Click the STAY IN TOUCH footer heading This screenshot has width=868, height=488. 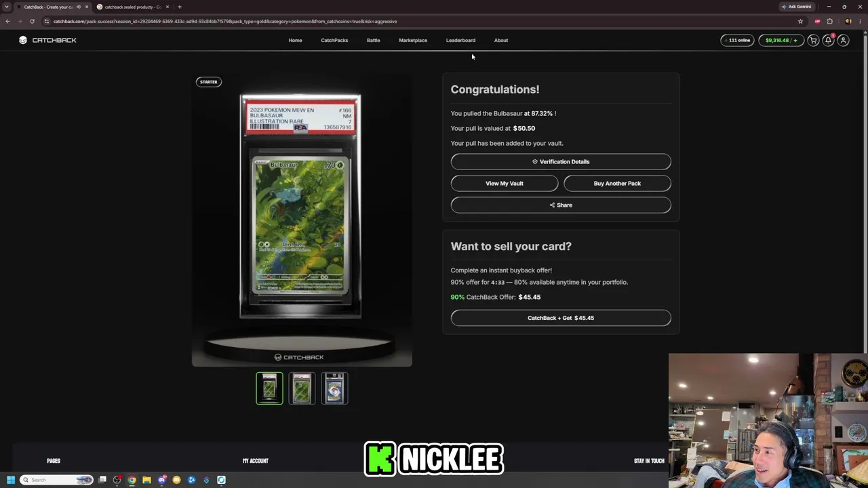tap(649, 461)
